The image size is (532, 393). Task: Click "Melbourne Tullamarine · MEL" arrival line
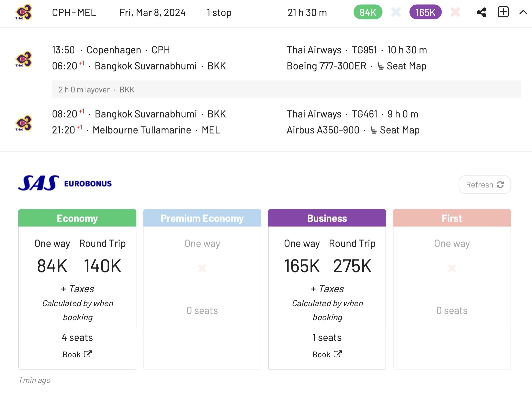pos(156,130)
